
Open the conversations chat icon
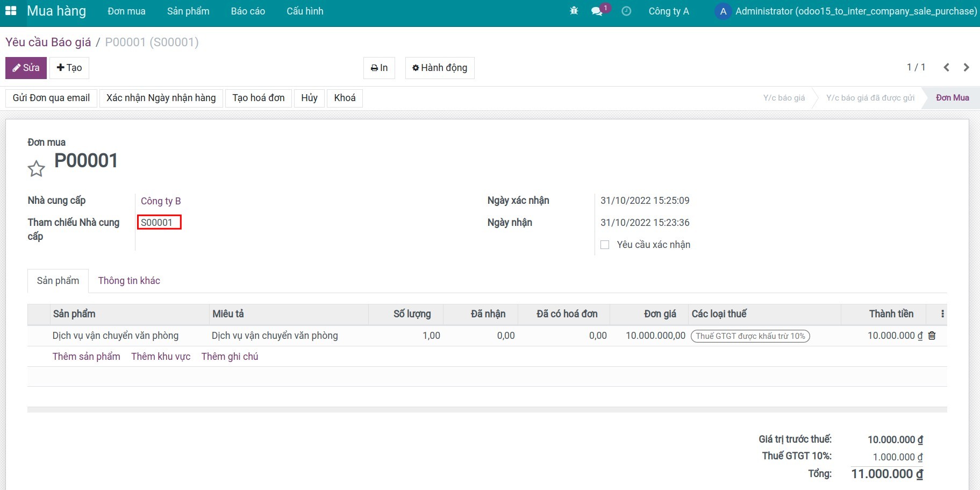[x=597, y=11]
